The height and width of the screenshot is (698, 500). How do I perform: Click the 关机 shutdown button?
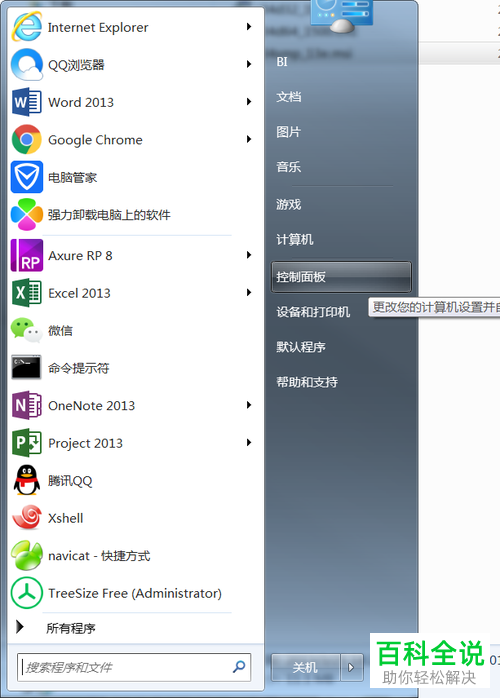305,667
